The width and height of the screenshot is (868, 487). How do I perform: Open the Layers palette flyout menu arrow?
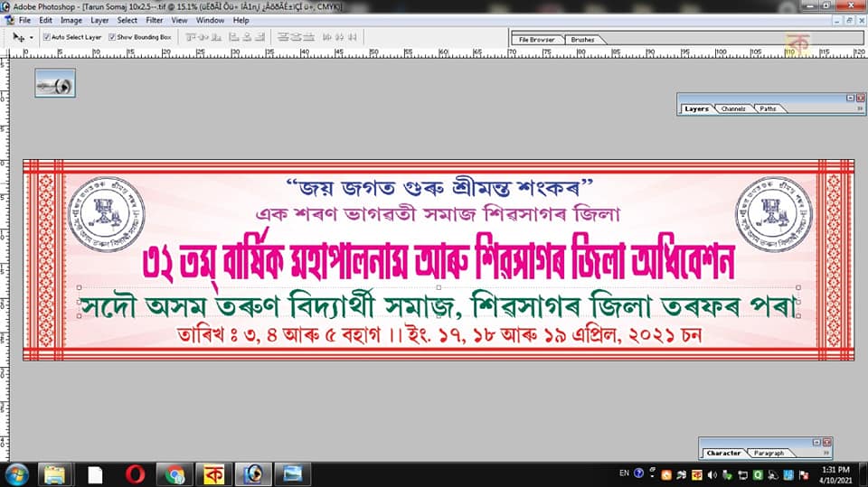(x=860, y=109)
